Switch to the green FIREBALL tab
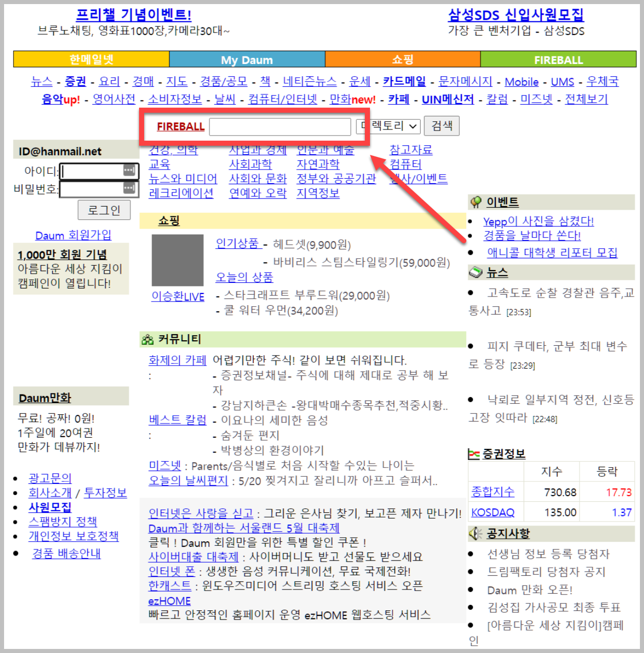The width and height of the screenshot is (644, 653). pyautogui.click(x=558, y=59)
